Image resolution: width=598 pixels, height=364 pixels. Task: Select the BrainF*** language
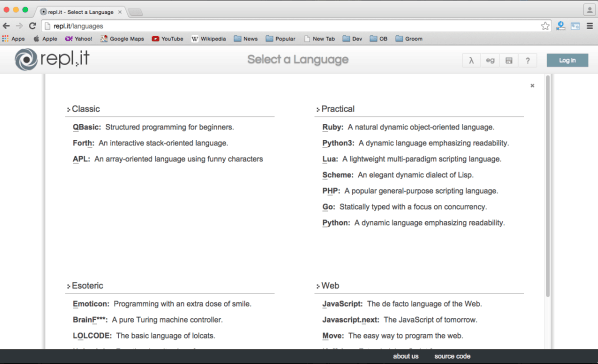90,320
